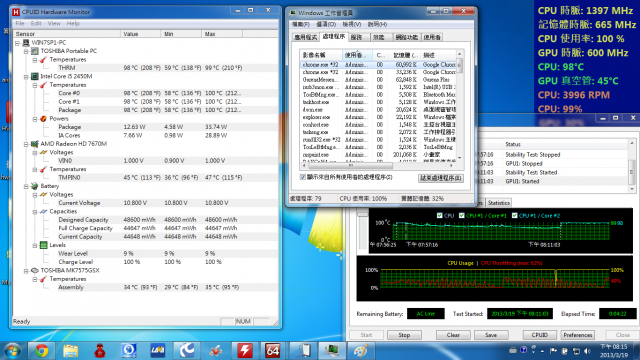Viewport: 640px width, 360px height.
Task: Open the Paint palette icon on taskbar
Action: (x=360, y=351)
